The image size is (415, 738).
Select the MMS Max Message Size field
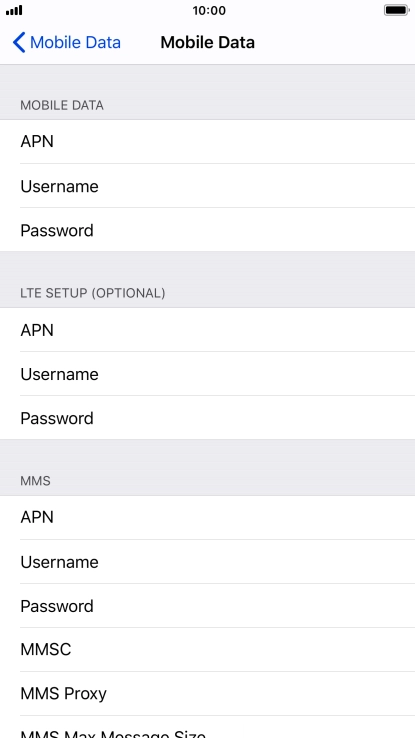point(208,727)
